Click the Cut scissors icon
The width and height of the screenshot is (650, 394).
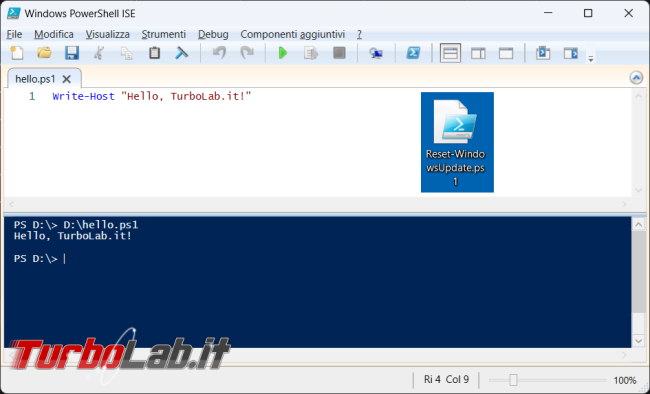[99, 53]
